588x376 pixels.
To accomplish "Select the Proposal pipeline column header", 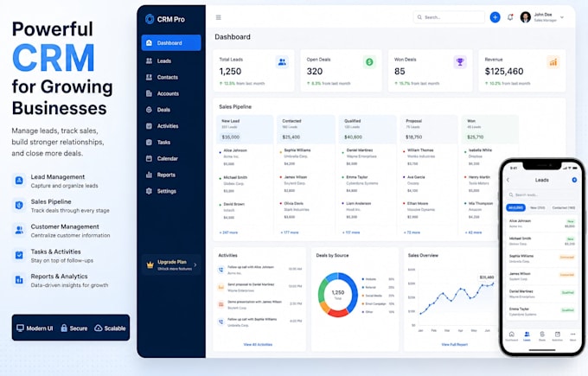I will [x=429, y=130].
